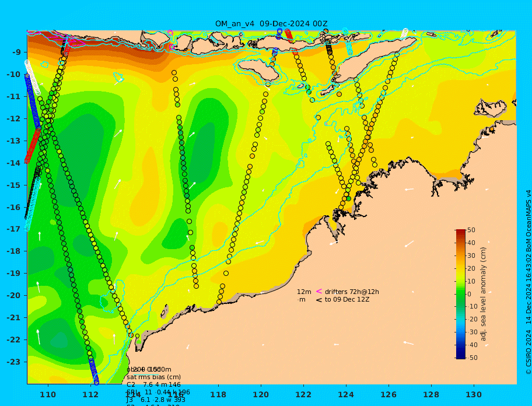Click the longitude axis label '112'
The width and height of the screenshot is (532, 406).
(x=90, y=395)
